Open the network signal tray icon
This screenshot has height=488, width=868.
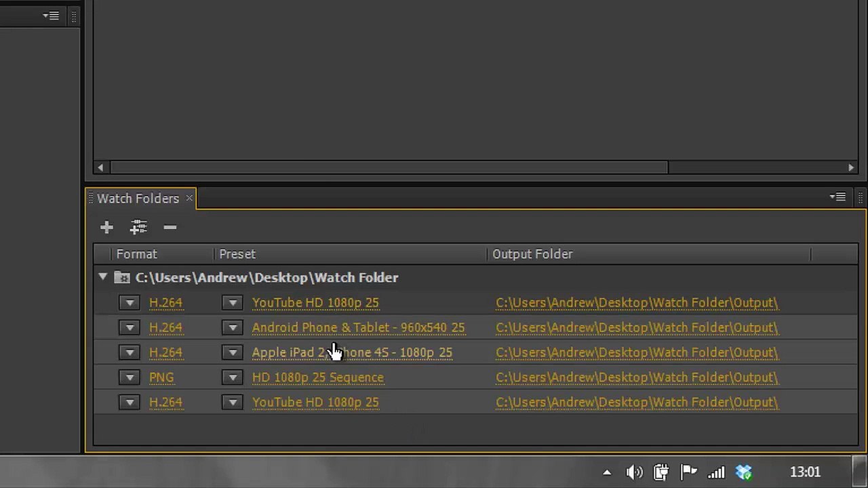716,472
